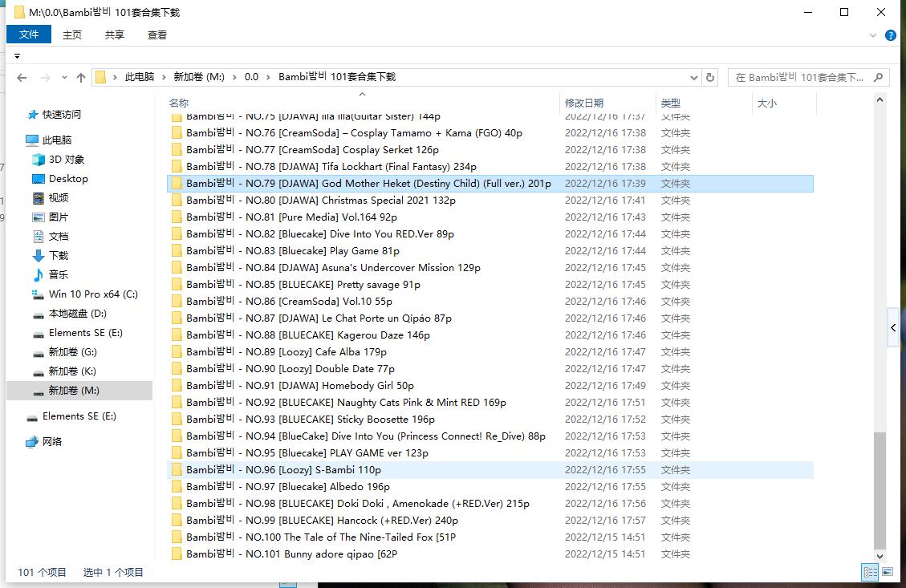Screen dimensions: 906x588
Task: Expand side panel via left-arrow handle
Action: [893, 327]
